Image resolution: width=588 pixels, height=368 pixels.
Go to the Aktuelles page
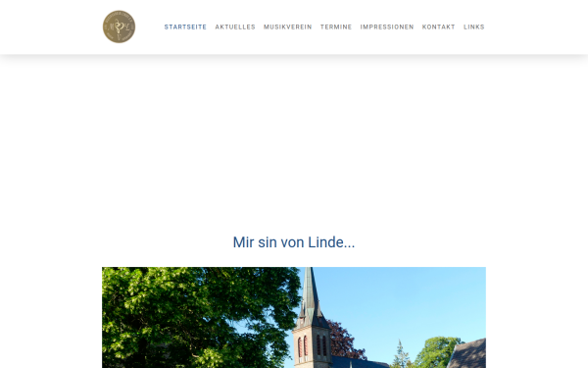(235, 27)
